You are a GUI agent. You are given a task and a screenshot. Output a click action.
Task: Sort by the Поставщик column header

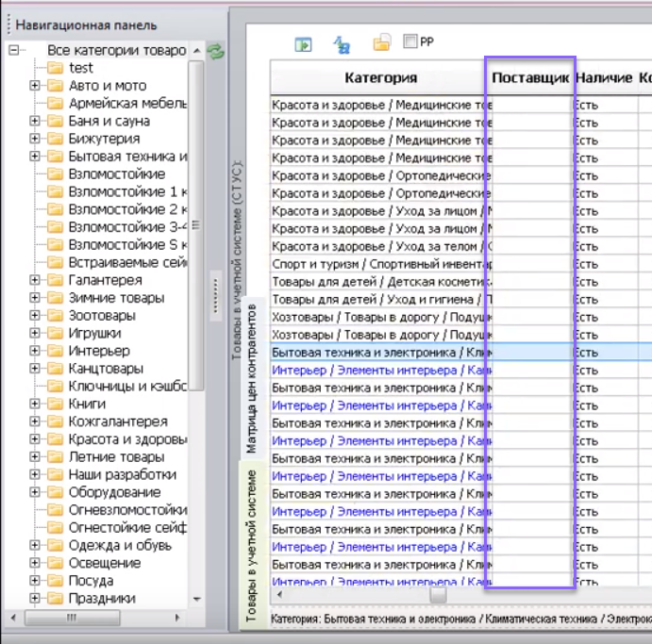pos(529,77)
